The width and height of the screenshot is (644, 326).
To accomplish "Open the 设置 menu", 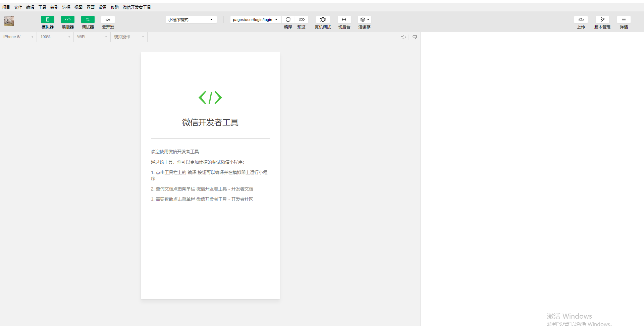I will (103, 7).
